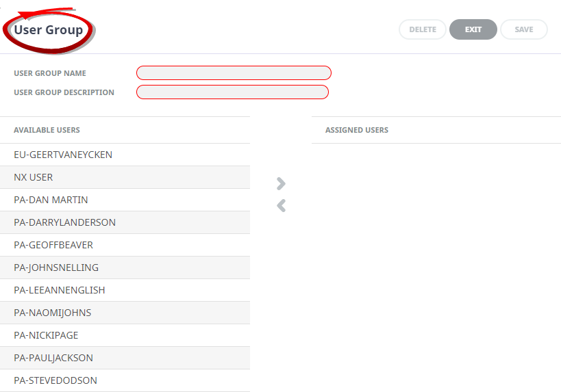Click the EXIT button
The height and width of the screenshot is (392, 561).
473,29
